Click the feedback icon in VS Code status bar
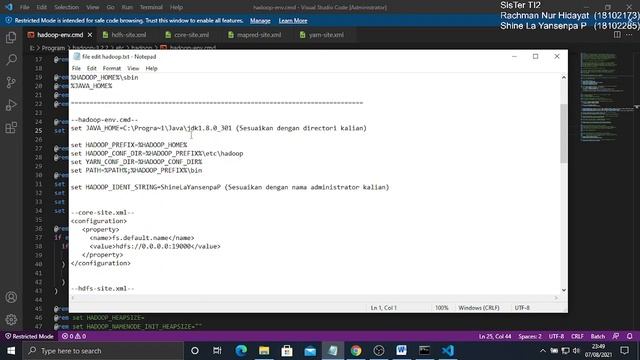Screen dimensions: 640x360 (616, 336)
